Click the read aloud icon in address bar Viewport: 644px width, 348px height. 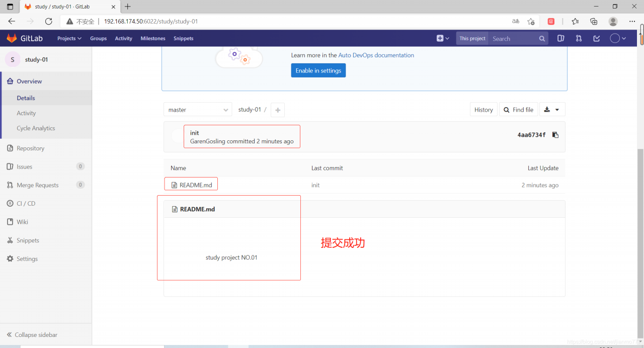point(516,21)
